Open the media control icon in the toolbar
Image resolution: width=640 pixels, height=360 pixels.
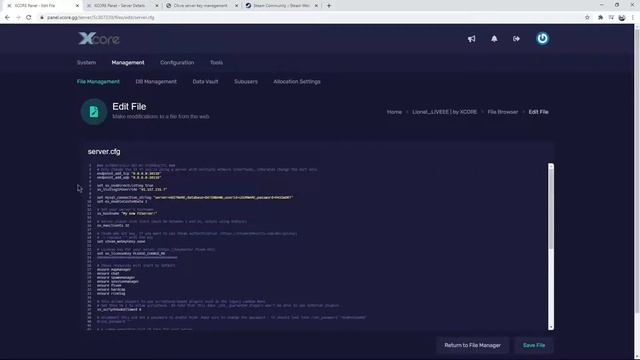coord(611,18)
